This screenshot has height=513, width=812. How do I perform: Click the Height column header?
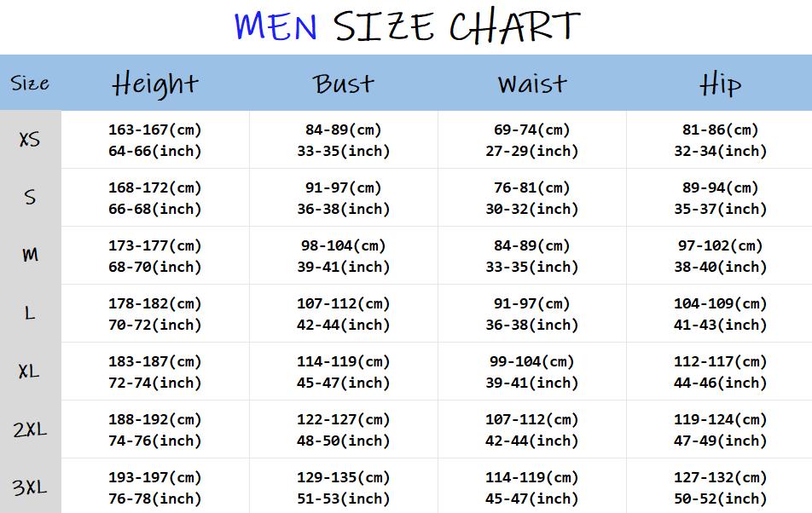(155, 84)
